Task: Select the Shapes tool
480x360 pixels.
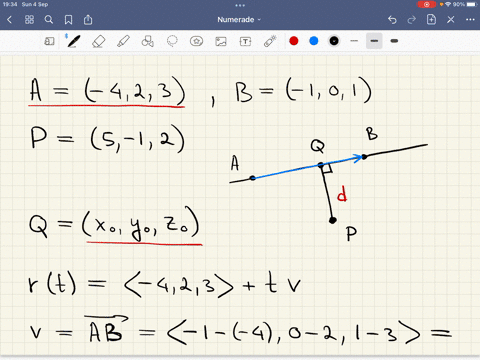Action: click(x=147, y=41)
